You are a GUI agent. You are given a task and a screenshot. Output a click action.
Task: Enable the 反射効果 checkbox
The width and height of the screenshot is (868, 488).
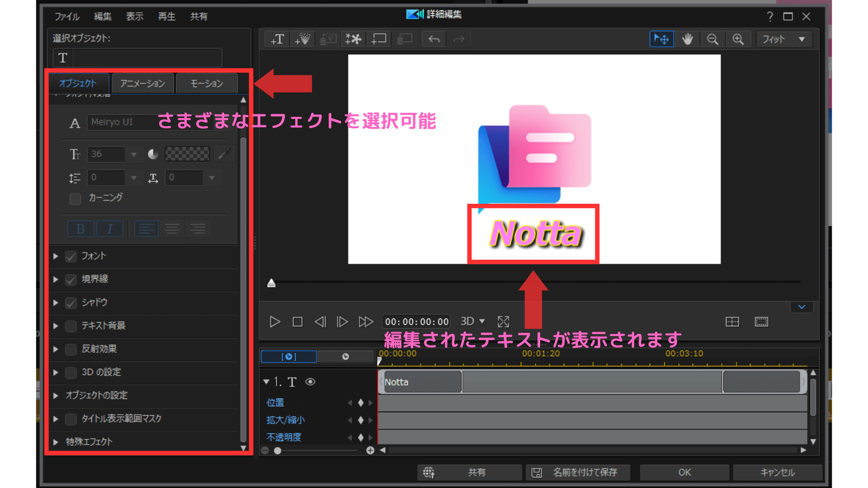click(x=71, y=349)
